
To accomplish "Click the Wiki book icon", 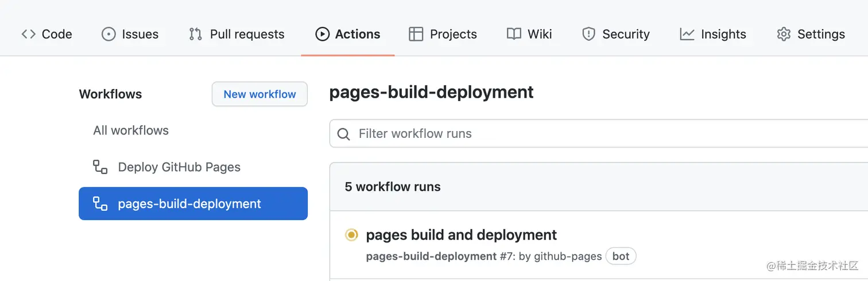I will [x=514, y=34].
